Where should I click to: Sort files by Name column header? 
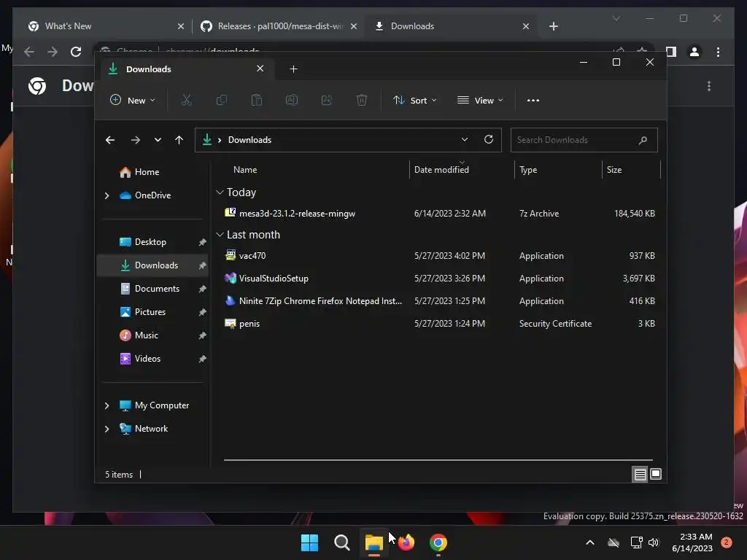[245, 170]
